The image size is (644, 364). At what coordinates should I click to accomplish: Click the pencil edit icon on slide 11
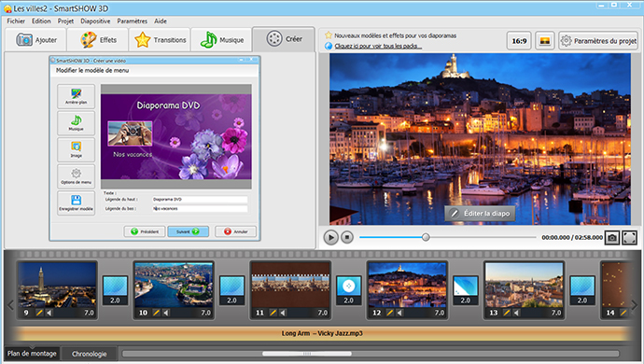[273, 313]
